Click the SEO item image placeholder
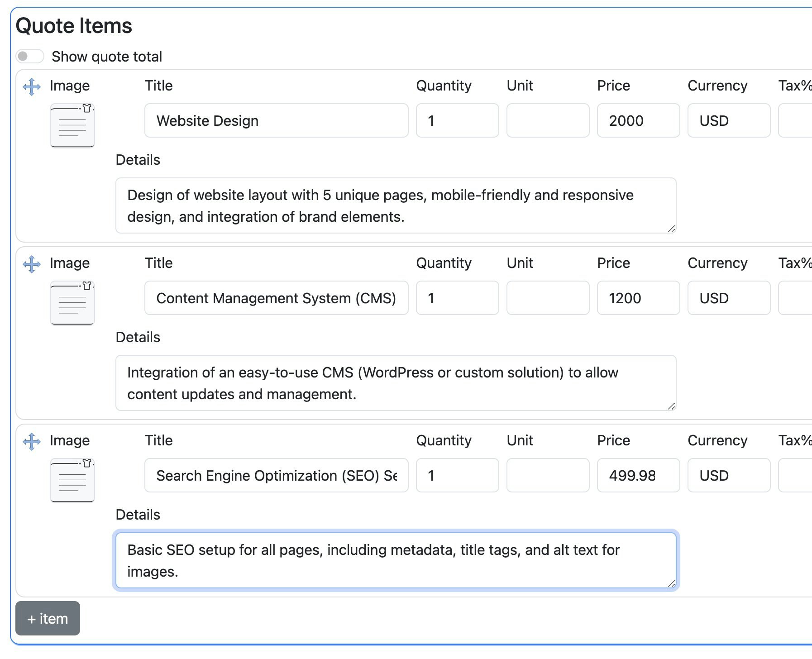 (72, 480)
